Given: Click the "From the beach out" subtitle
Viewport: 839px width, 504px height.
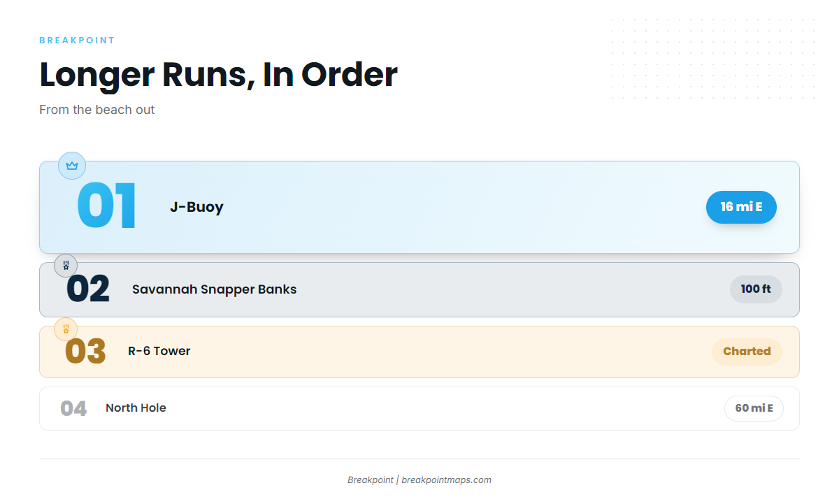Looking at the screenshot, I should [97, 110].
